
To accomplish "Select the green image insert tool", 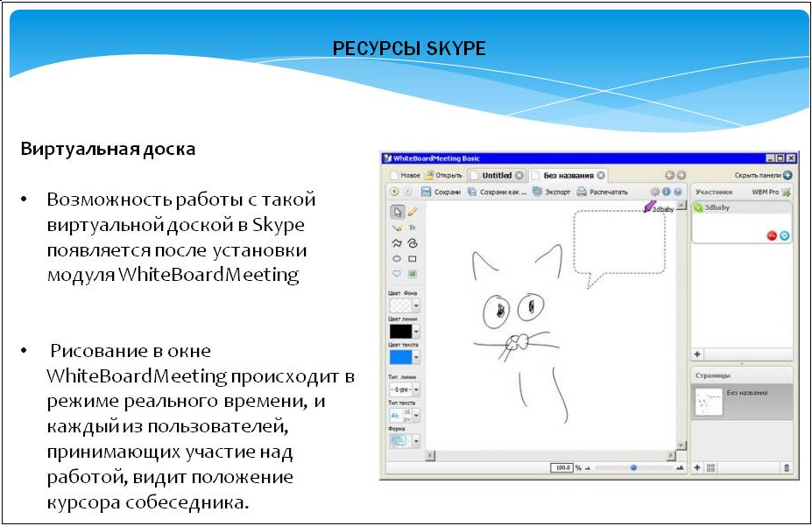I will click(413, 274).
